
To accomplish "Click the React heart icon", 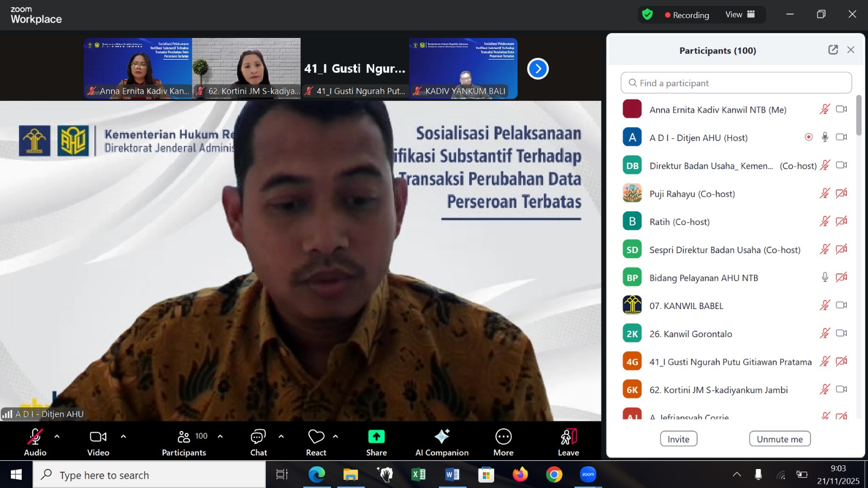I will point(316,437).
